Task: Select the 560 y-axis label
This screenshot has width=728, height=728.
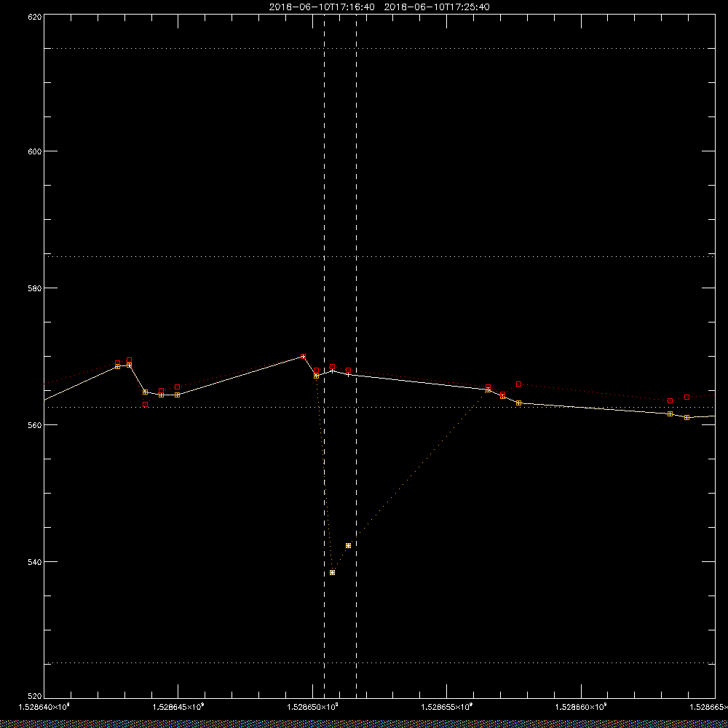Action: (35, 425)
